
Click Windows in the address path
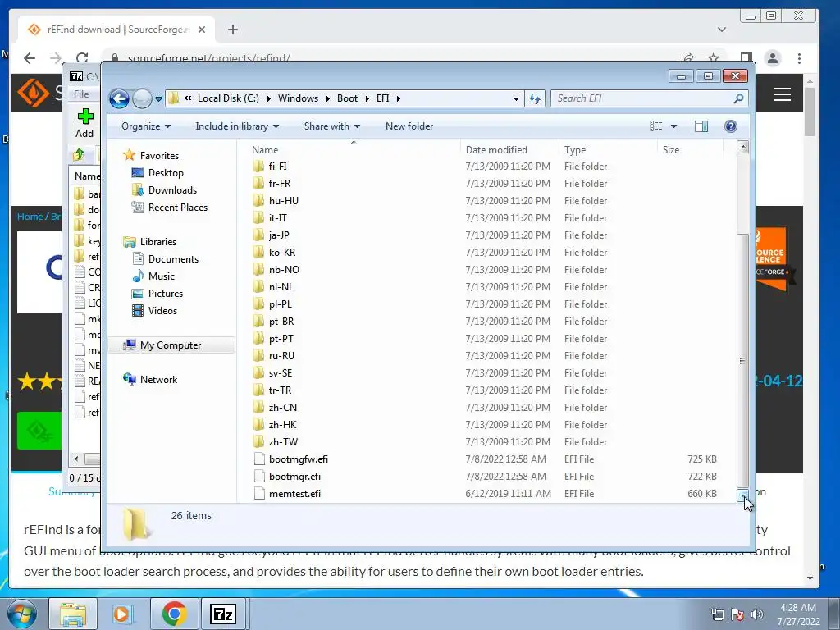coord(298,98)
